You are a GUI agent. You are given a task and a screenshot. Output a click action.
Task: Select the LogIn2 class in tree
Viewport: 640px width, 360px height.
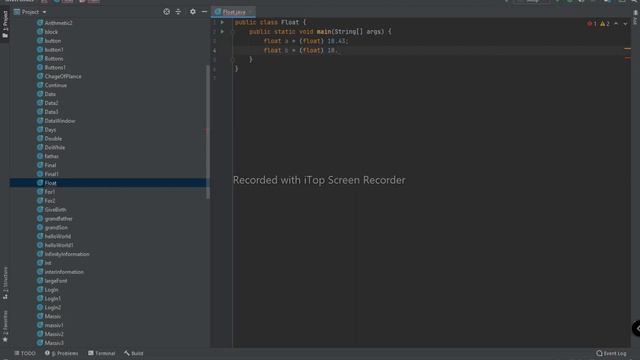pyautogui.click(x=49, y=308)
